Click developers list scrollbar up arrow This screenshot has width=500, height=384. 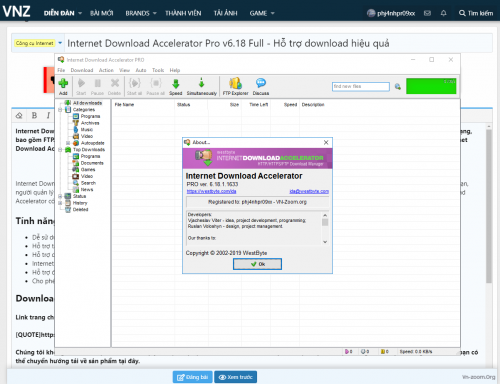[x=325, y=215]
